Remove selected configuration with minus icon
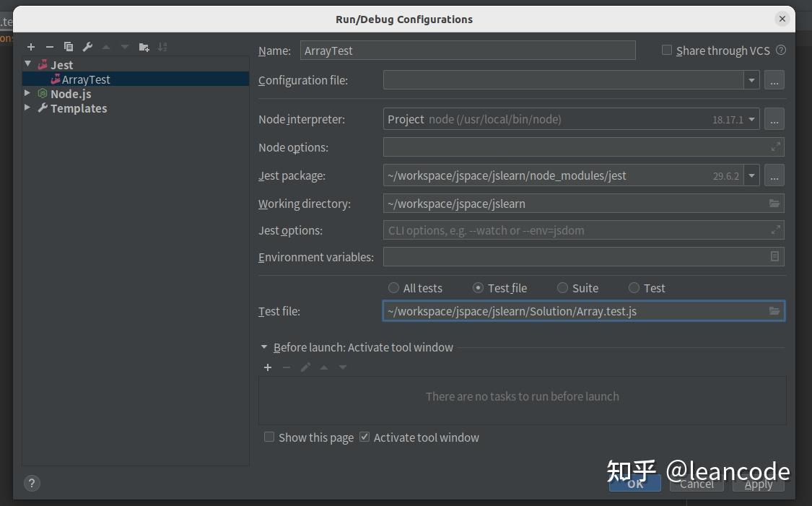The height and width of the screenshot is (506, 812). click(x=50, y=47)
